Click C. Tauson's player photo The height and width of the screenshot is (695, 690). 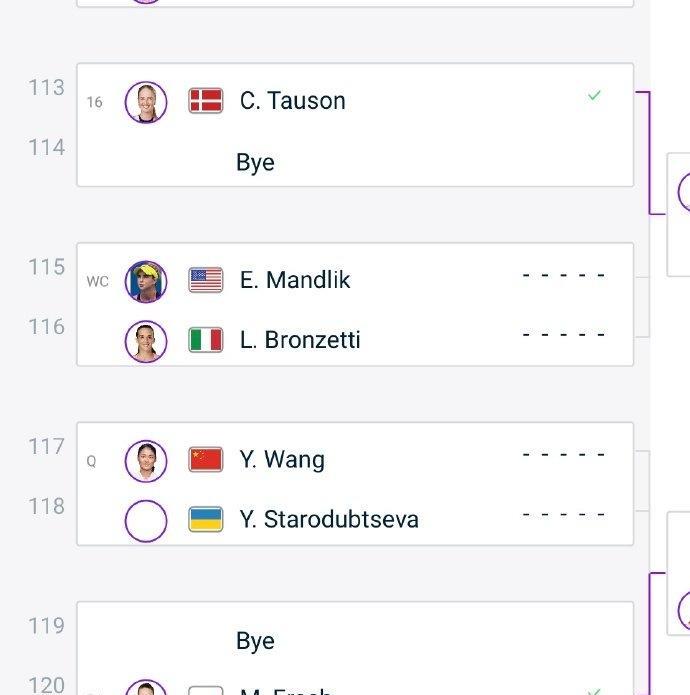tap(146, 102)
